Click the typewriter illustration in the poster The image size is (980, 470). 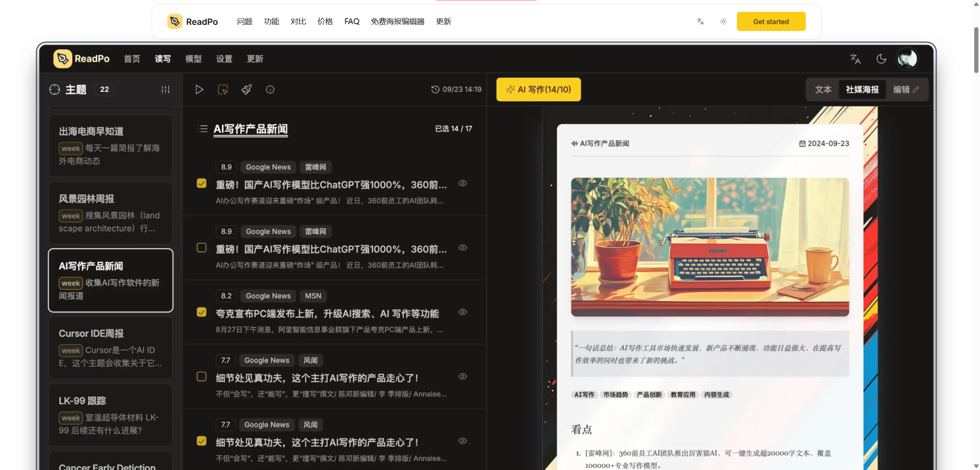tap(710, 247)
